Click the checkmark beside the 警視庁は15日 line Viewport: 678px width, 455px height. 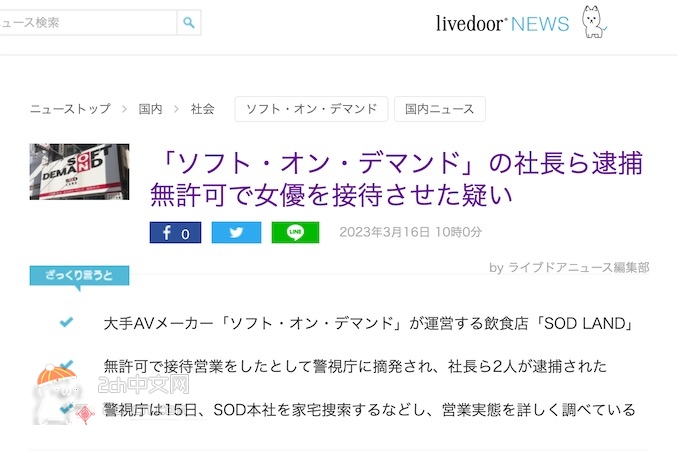pyautogui.click(x=66, y=408)
